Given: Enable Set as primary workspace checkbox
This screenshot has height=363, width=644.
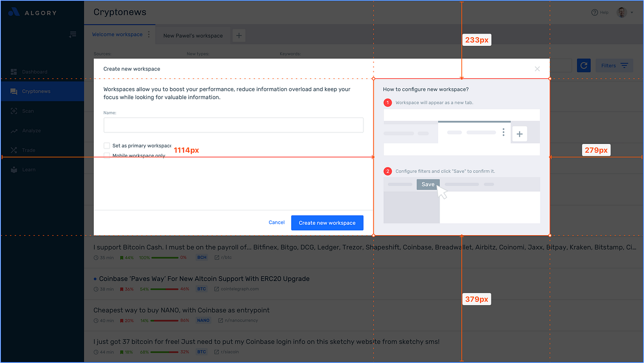Looking at the screenshot, I should [x=107, y=146].
